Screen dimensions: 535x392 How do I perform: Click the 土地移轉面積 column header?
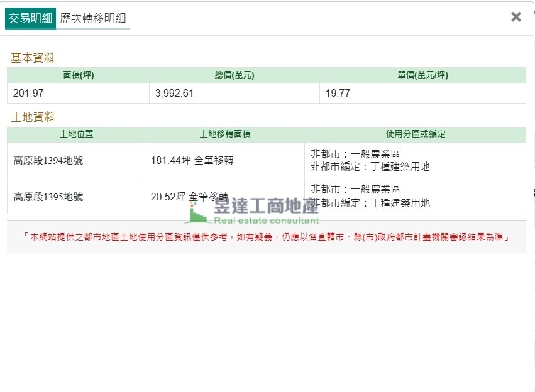(x=224, y=134)
